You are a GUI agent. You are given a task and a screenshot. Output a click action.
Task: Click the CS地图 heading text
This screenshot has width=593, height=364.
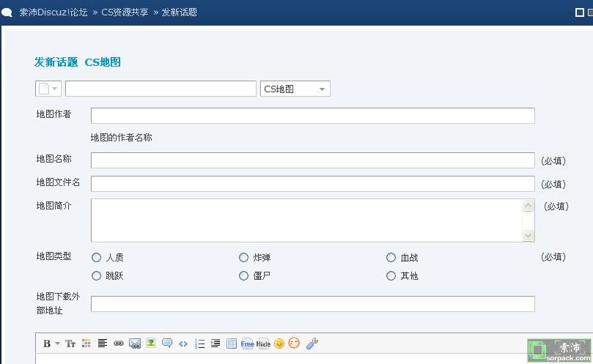[x=103, y=62]
